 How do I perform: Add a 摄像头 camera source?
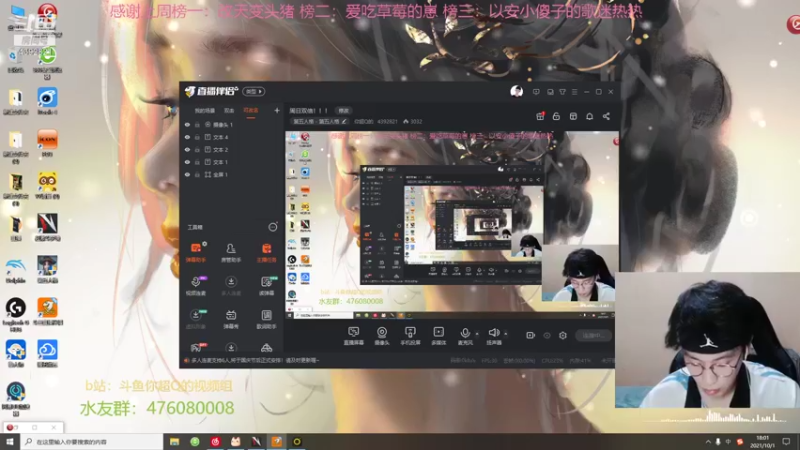pos(382,336)
